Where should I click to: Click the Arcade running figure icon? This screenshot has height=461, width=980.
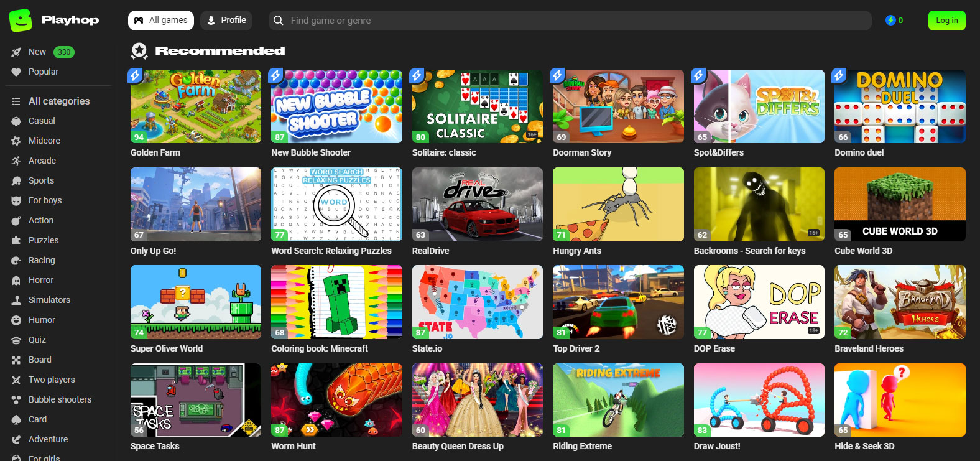[x=16, y=161]
